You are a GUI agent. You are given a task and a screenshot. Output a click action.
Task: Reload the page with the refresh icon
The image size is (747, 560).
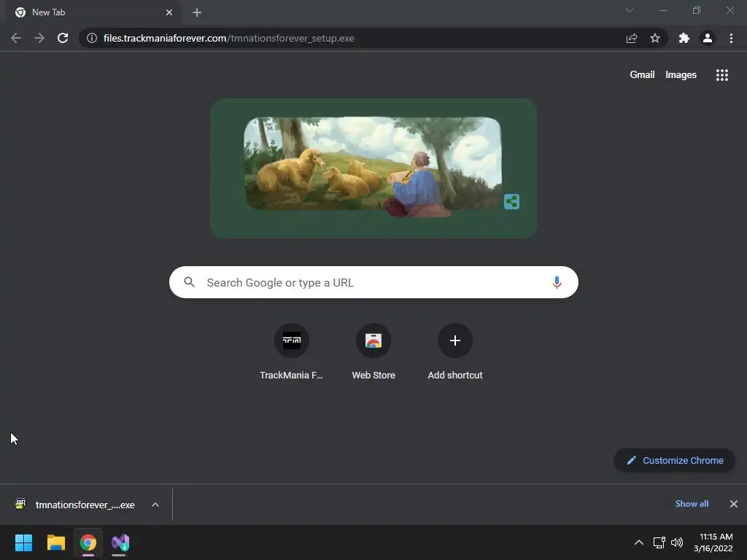(x=63, y=38)
